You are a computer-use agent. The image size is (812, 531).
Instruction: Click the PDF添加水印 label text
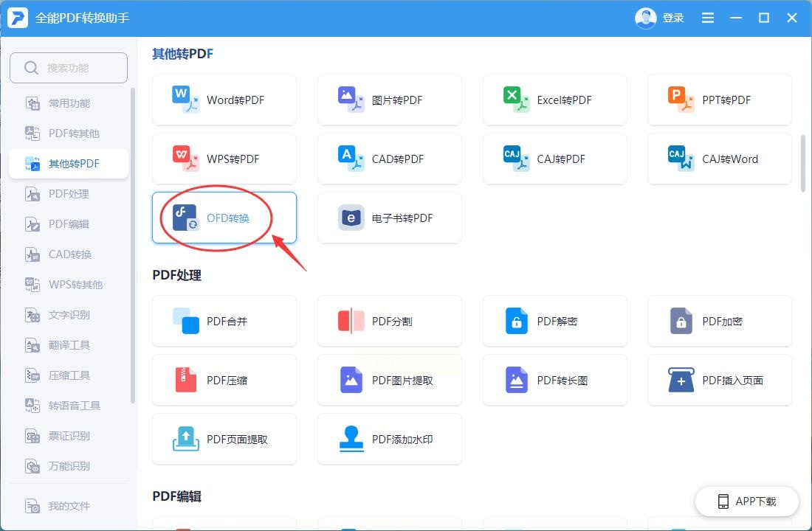click(402, 440)
